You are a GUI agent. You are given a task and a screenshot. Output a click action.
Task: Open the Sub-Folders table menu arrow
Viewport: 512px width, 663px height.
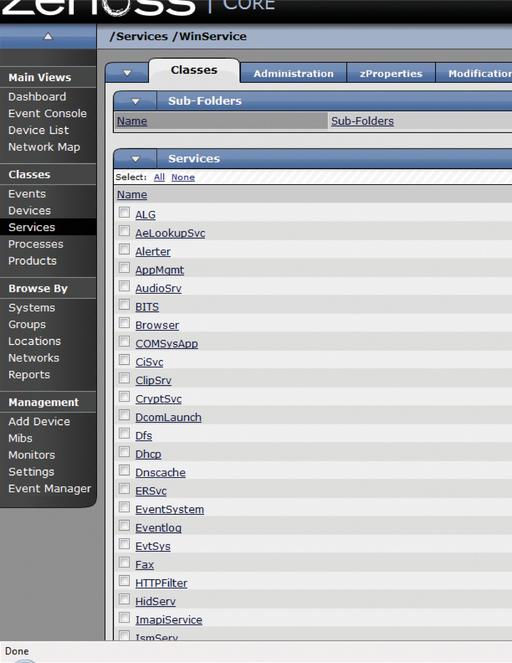(135, 101)
